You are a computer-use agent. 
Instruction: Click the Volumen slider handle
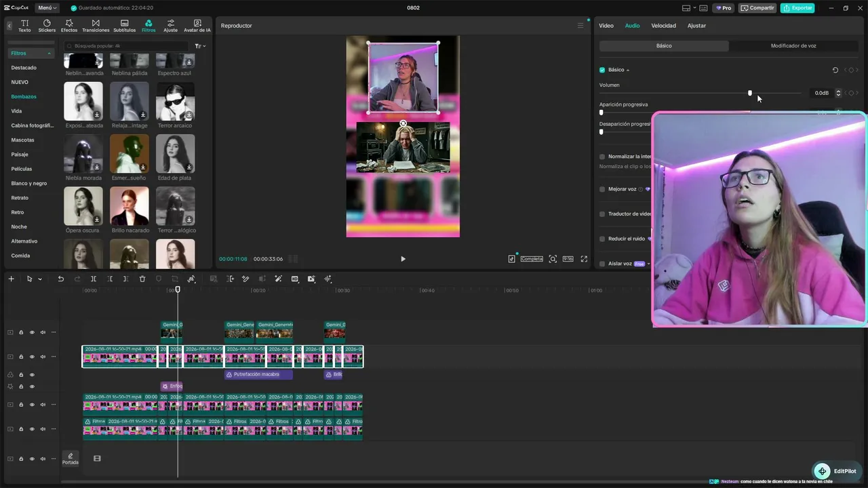[x=750, y=93]
